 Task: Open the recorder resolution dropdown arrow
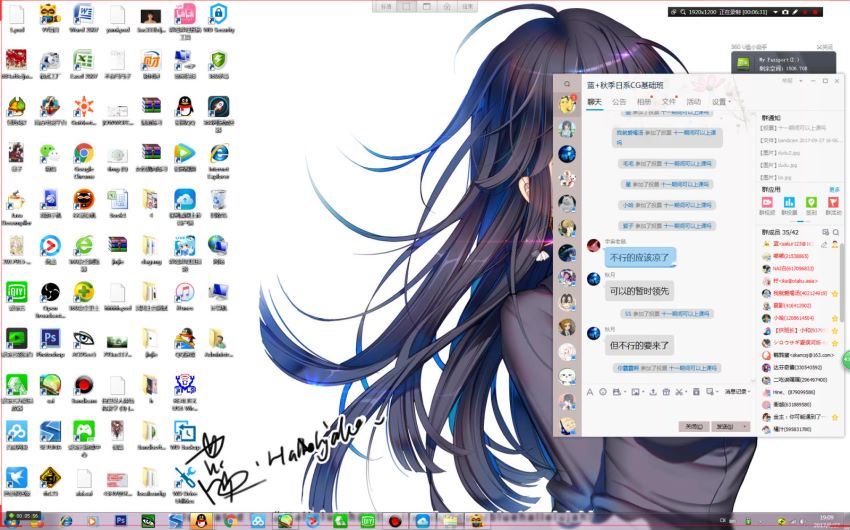click(776, 12)
